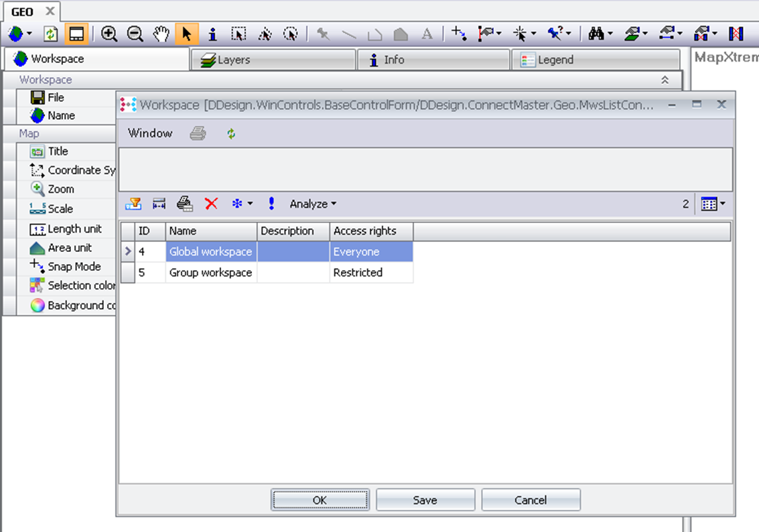Select the Zoom Out magnifier tool

[x=135, y=34]
